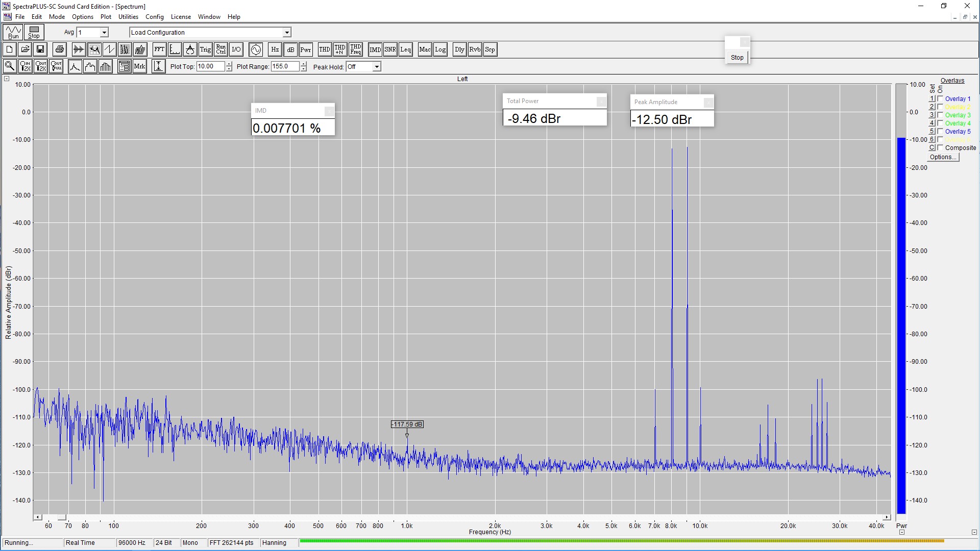This screenshot has height=551, width=980.
Task: Open FFT settings button
Action: pyautogui.click(x=159, y=49)
